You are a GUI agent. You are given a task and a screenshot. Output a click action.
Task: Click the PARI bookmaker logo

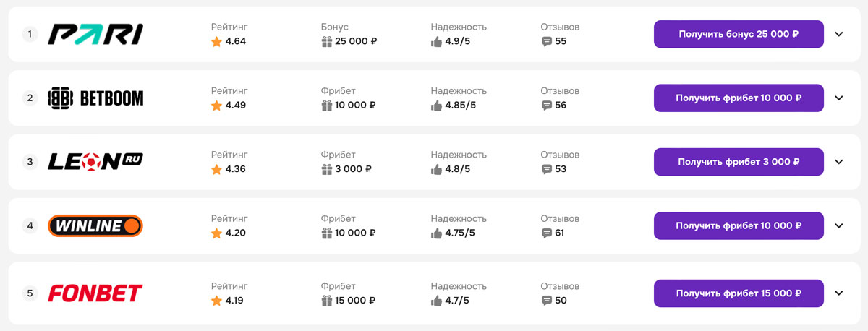[x=95, y=34]
